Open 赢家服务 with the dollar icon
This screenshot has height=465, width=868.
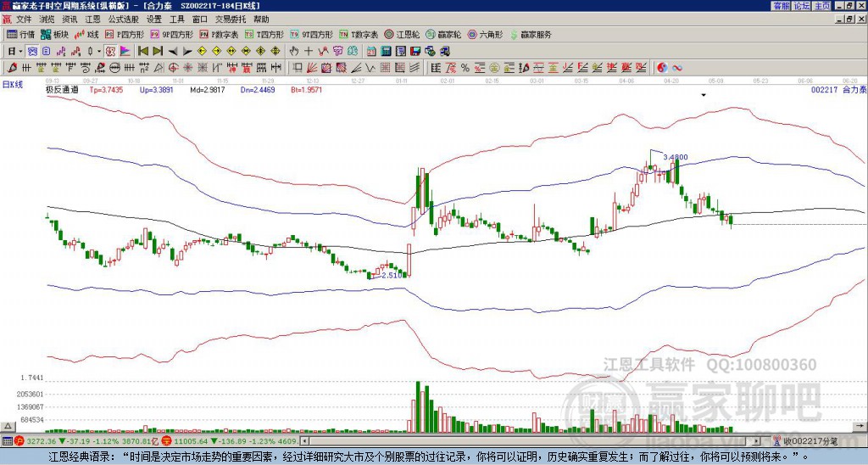(x=531, y=34)
